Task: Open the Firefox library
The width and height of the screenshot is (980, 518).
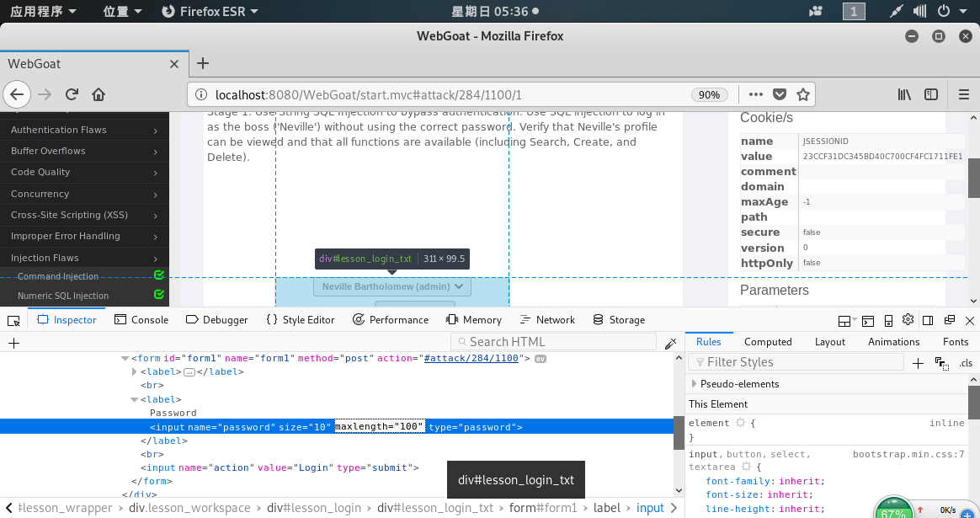Action: point(904,94)
